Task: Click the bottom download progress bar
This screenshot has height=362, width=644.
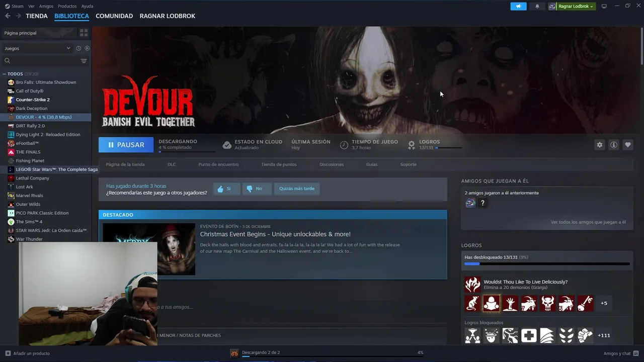Action: click(333, 356)
